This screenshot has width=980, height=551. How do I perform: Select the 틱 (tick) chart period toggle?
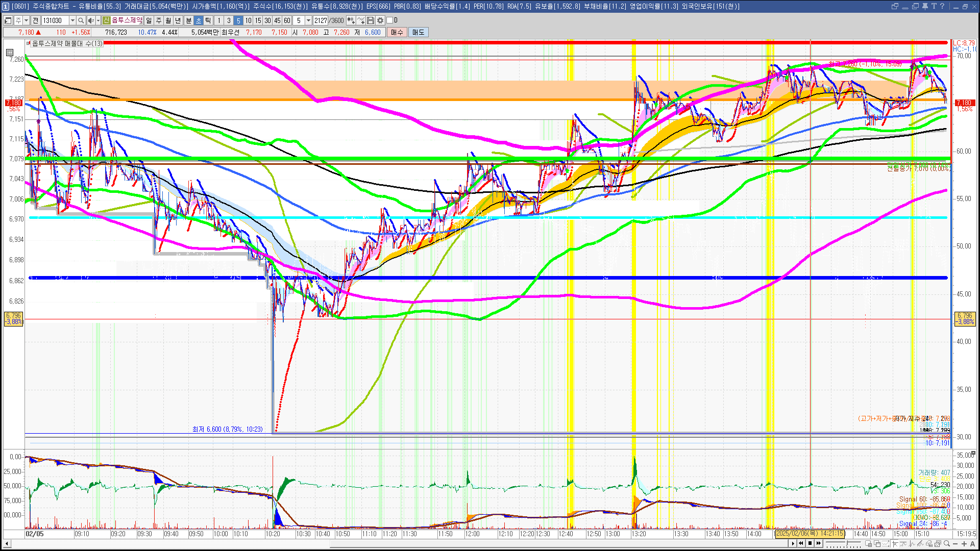coord(208,20)
